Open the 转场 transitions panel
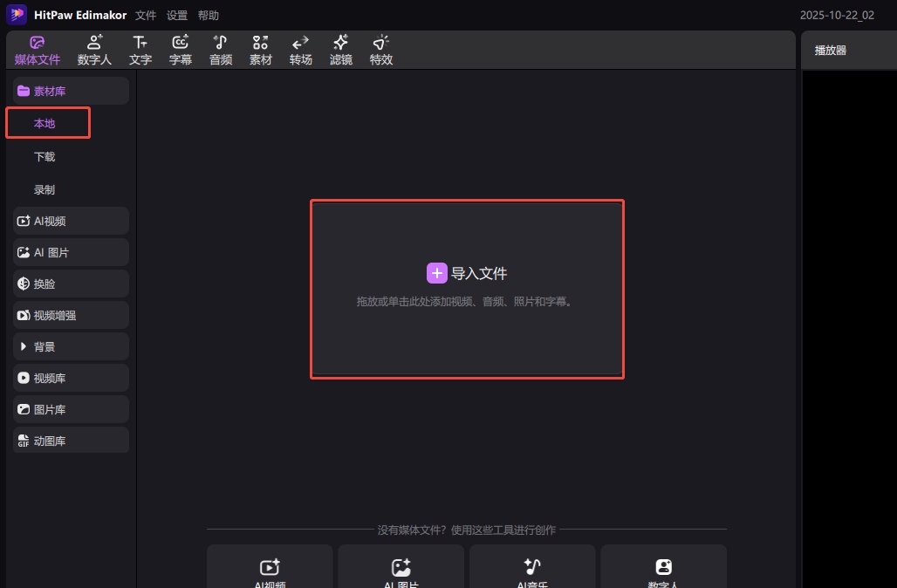 coord(301,50)
